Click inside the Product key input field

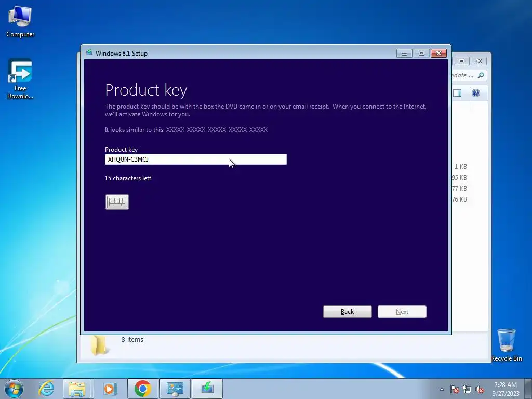(196, 159)
